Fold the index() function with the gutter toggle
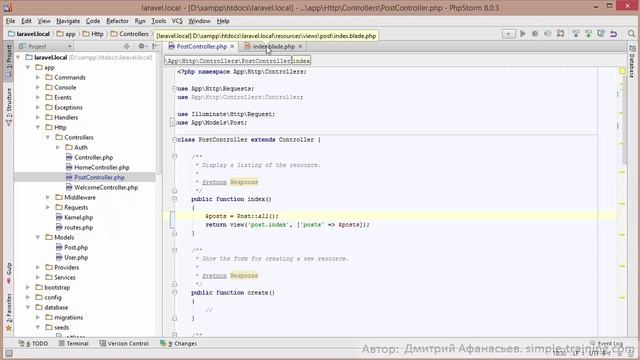 (x=174, y=199)
